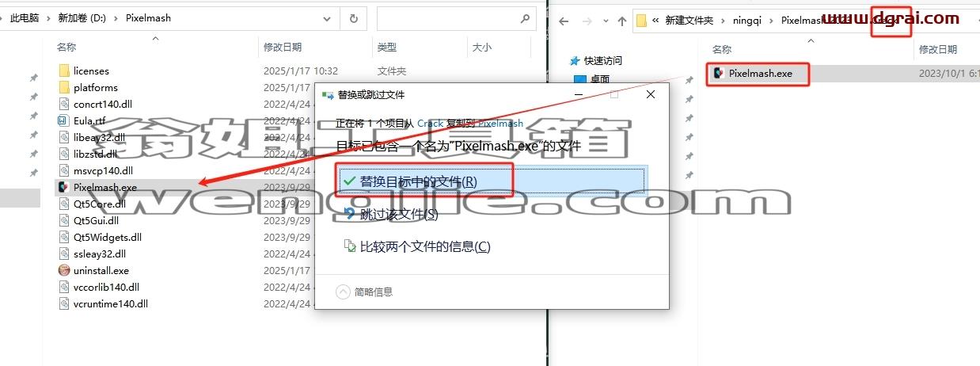
Task: Click the Pixelmash destination link in dialog
Action: [x=500, y=124]
